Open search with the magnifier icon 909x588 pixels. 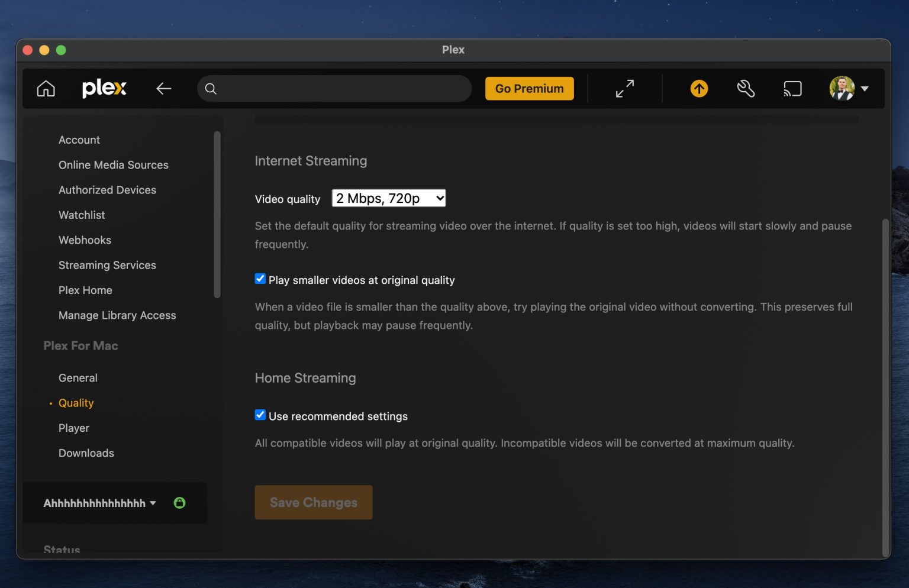click(x=211, y=89)
